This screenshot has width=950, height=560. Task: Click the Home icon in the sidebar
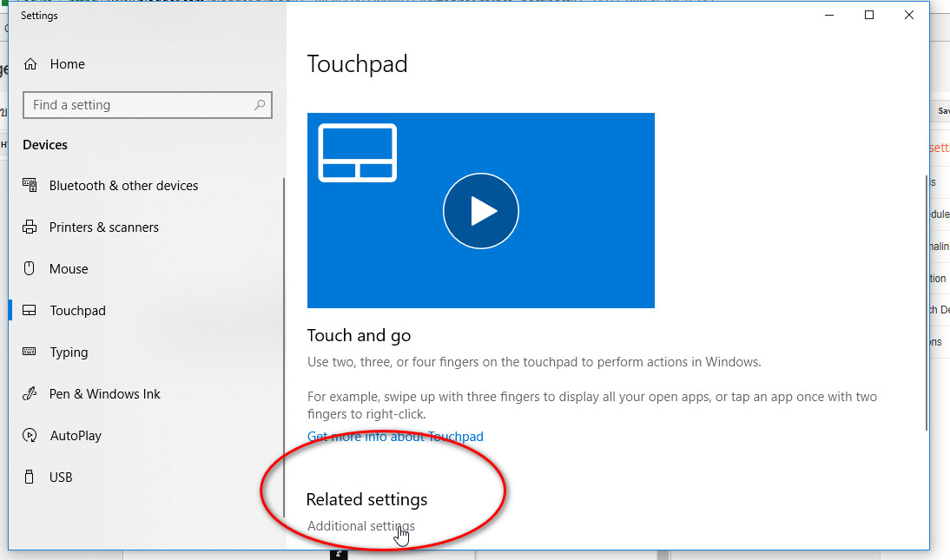point(30,63)
